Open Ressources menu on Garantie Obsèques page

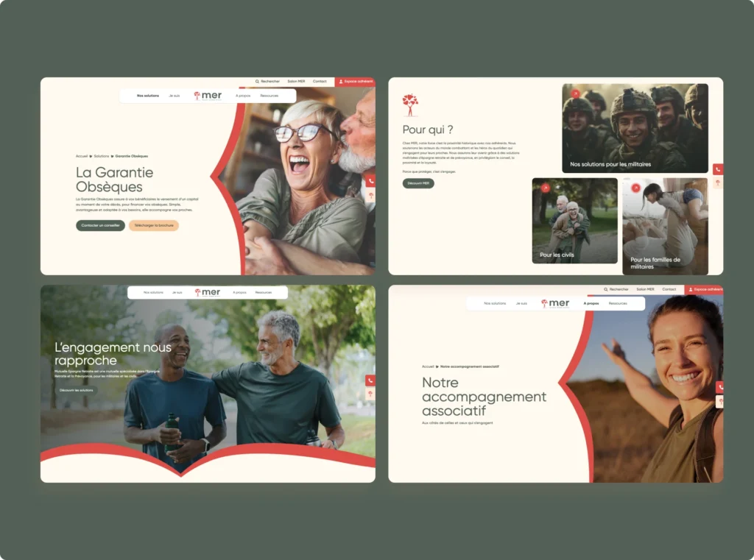[269, 96]
